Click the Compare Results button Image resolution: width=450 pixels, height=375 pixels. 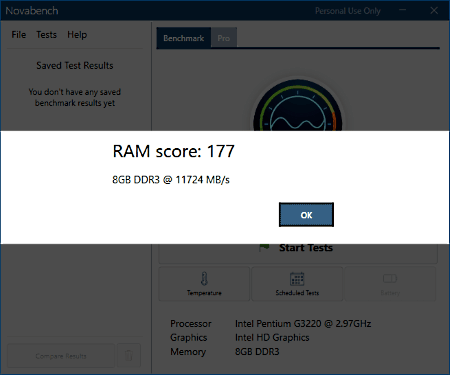click(61, 356)
